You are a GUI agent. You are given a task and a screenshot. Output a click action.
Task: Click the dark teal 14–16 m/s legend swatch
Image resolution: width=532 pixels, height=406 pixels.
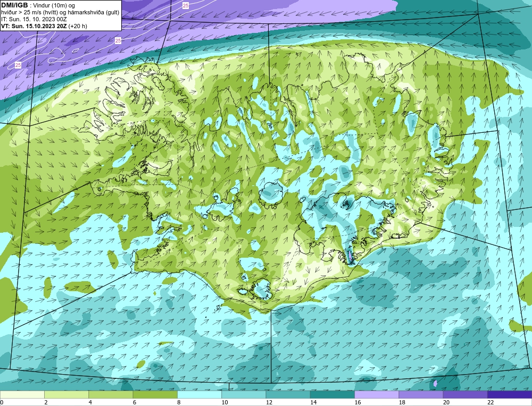[332, 394]
